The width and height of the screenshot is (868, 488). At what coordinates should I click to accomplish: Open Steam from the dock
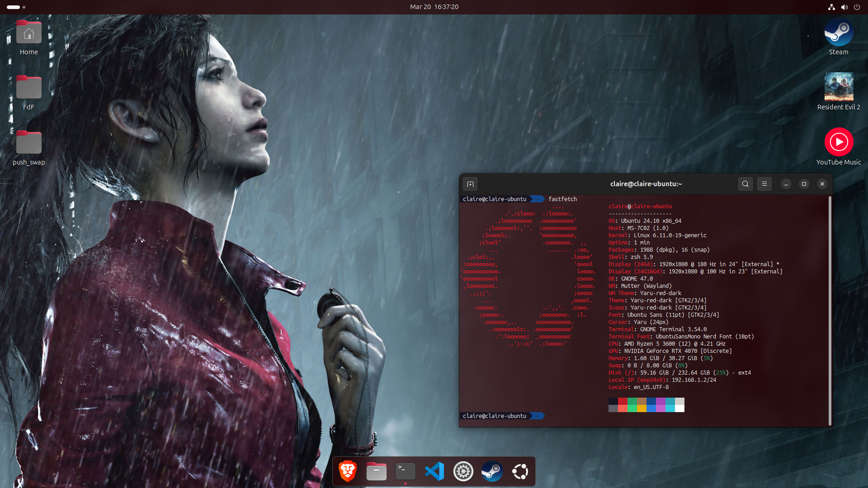[492, 471]
